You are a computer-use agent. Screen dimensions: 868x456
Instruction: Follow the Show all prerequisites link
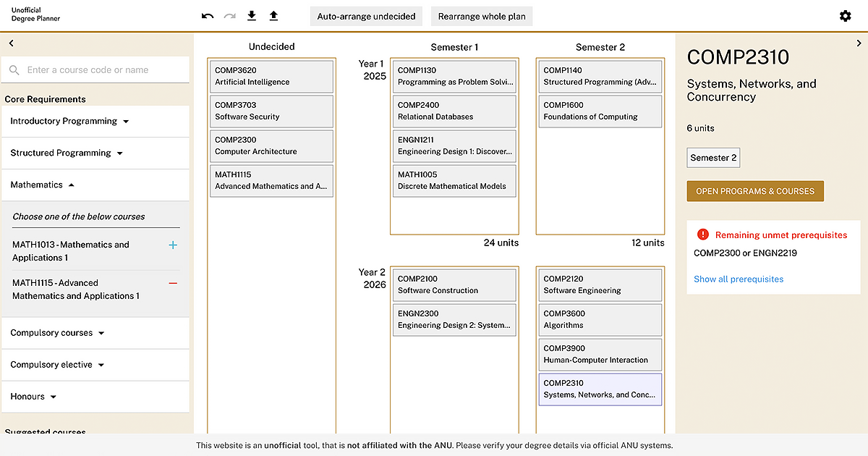tap(738, 279)
